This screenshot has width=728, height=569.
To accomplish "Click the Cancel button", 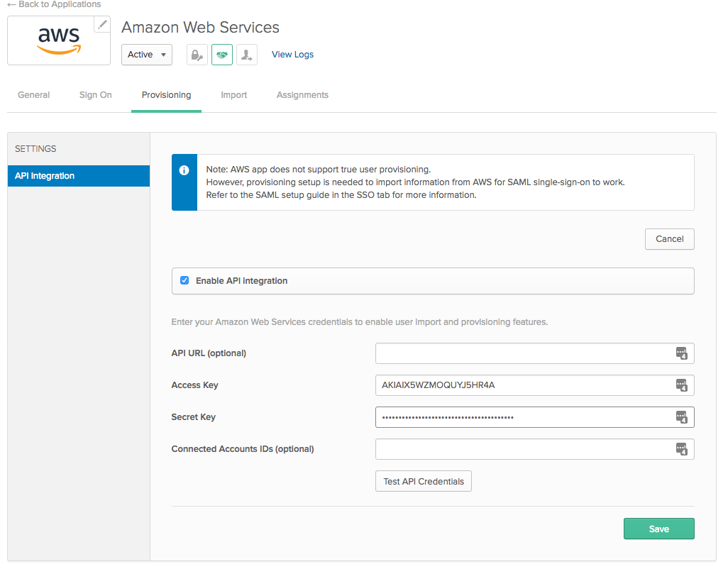I will click(x=670, y=239).
